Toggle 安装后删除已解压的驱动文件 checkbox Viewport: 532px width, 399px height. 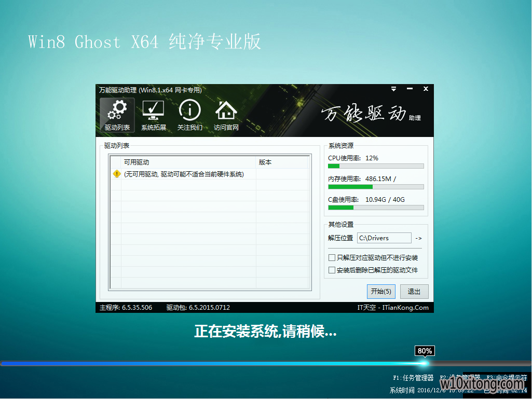[332, 270]
